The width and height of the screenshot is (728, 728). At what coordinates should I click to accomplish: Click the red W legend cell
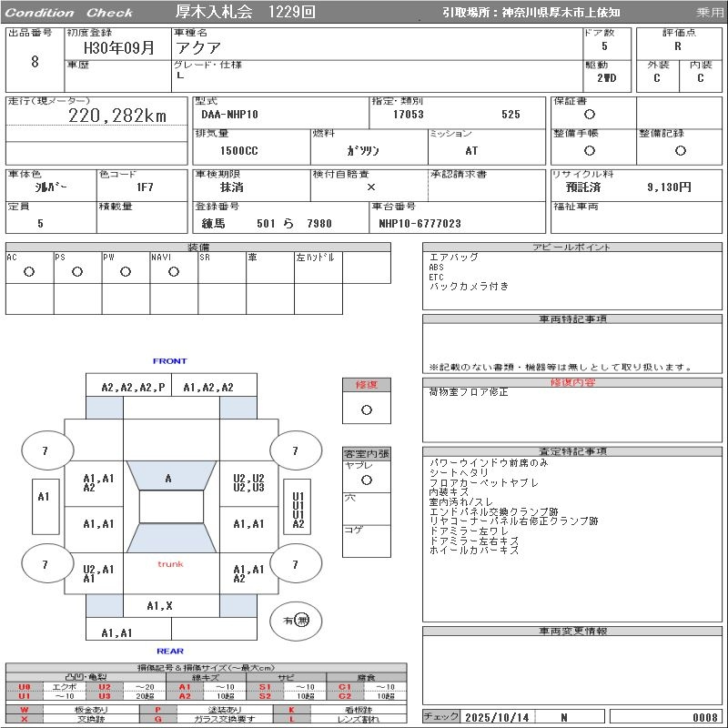point(25,710)
